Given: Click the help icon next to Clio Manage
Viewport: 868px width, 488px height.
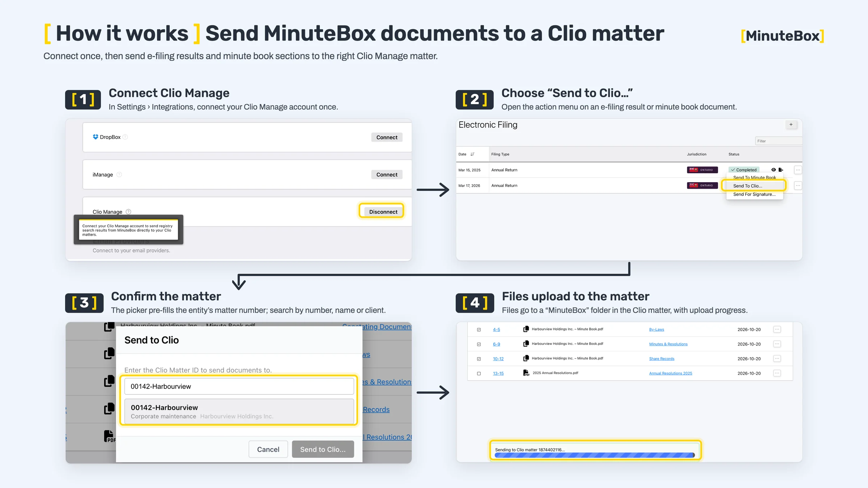Looking at the screenshot, I should click(128, 212).
